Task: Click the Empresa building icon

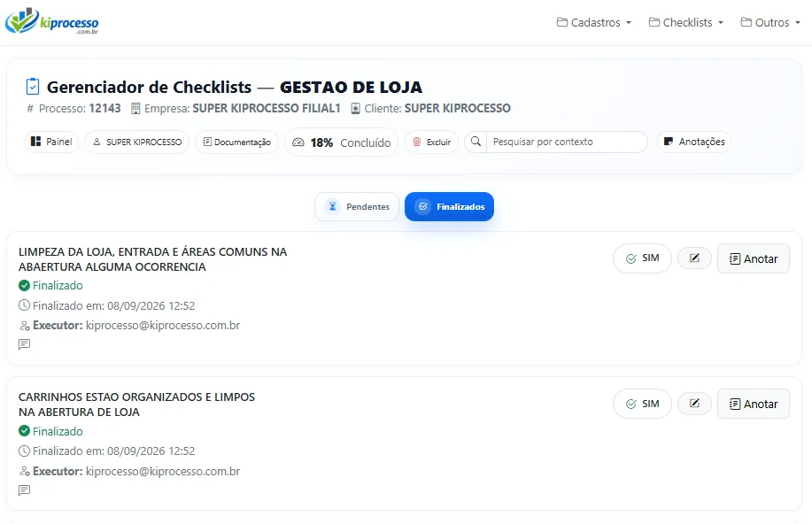Action: (x=135, y=108)
